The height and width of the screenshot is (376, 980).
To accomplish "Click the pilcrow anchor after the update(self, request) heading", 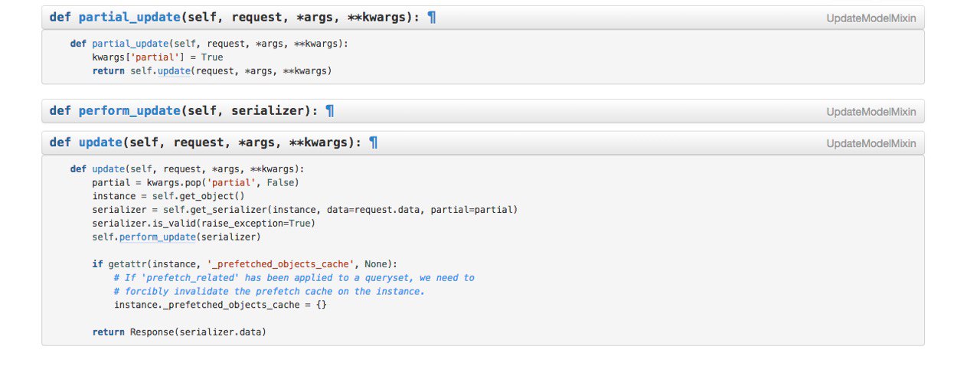I will (x=374, y=142).
